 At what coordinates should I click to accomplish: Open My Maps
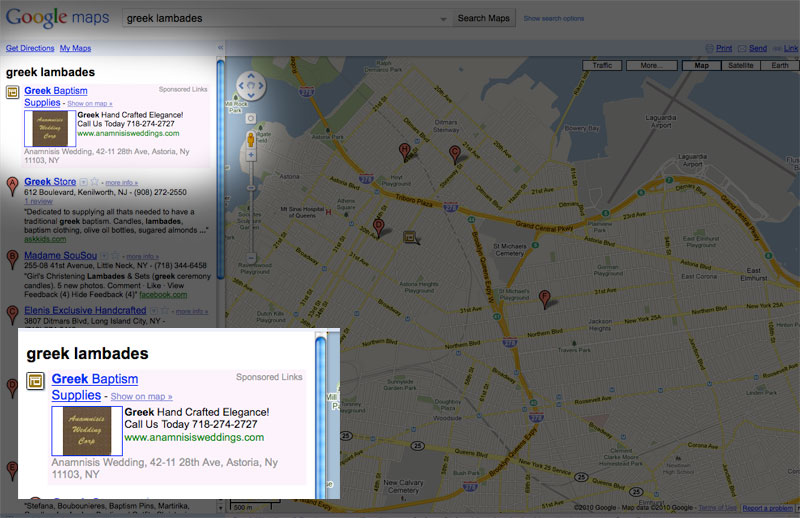coord(76,48)
